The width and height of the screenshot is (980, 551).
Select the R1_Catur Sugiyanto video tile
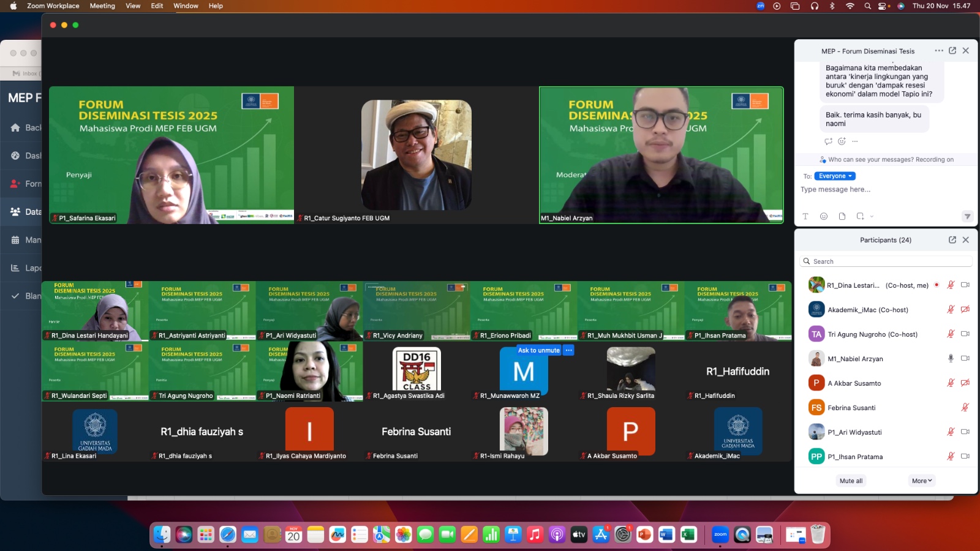pos(417,155)
